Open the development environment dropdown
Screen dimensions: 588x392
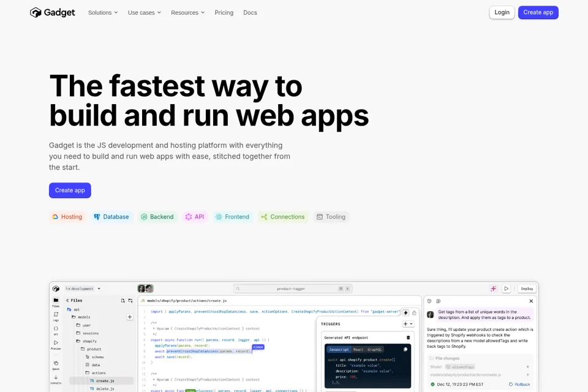coord(83,288)
